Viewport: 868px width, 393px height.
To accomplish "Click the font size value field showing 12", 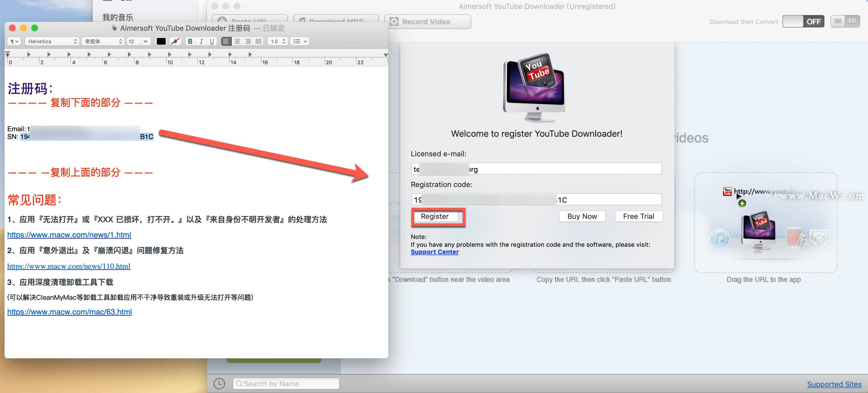I will (134, 41).
